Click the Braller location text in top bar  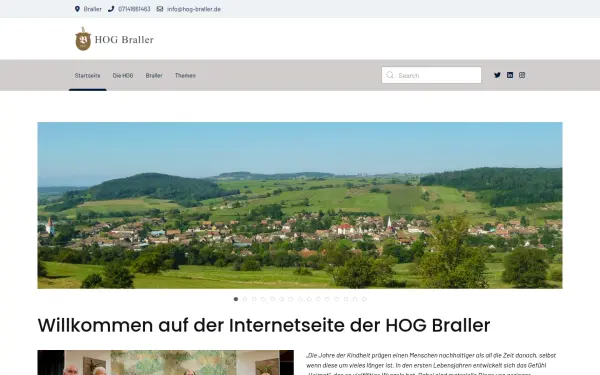(93, 9)
